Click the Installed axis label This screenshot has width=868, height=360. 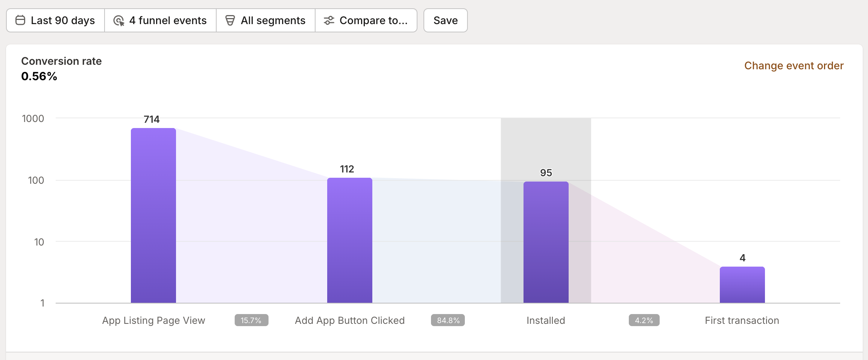[x=546, y=320]
